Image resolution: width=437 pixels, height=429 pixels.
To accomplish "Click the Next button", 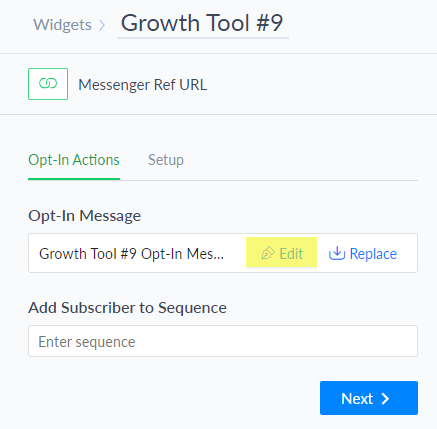I will pyautogui.click(x=369, y=398).
